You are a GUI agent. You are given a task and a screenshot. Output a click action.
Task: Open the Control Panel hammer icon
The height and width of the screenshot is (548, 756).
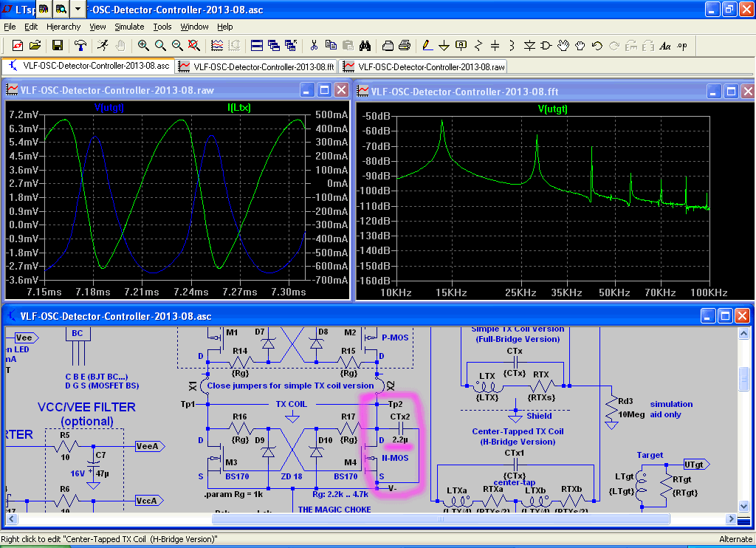click(80, 45)
